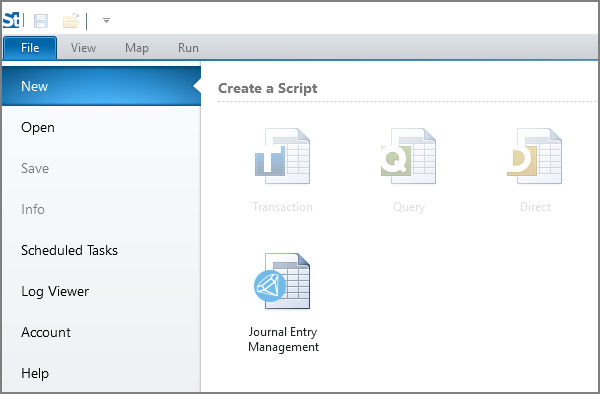
Task: Click the Save disk icon in quick access toolbar
Action: (x=41, y=21)
